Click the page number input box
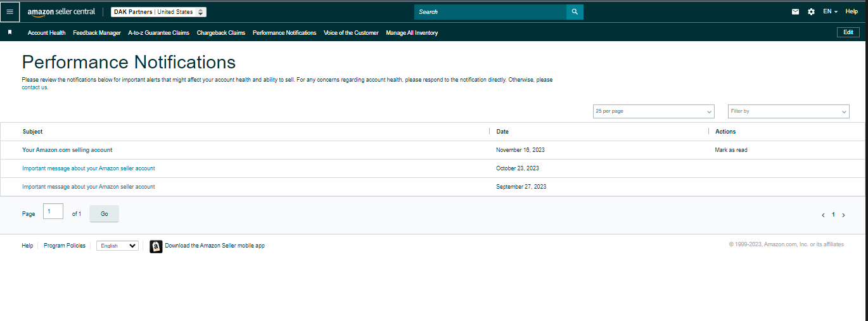This screenshot has height=321, width=868. pos(53,211)
